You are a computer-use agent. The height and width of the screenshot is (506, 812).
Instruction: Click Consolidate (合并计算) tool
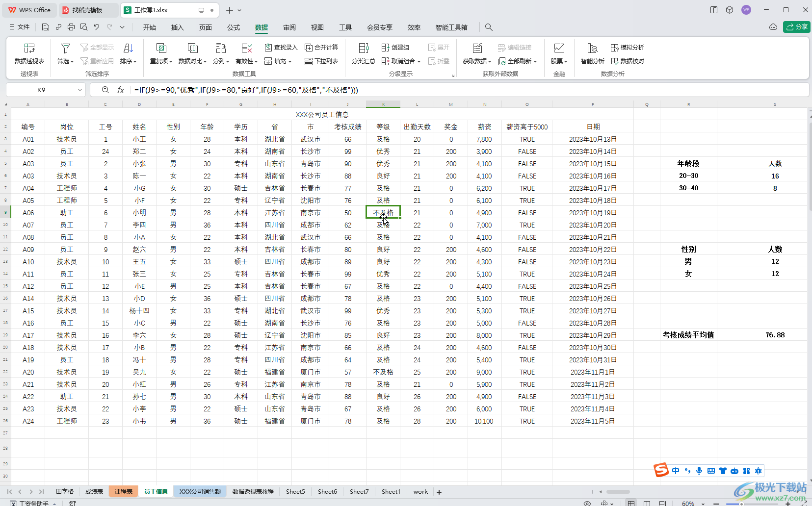321,48
